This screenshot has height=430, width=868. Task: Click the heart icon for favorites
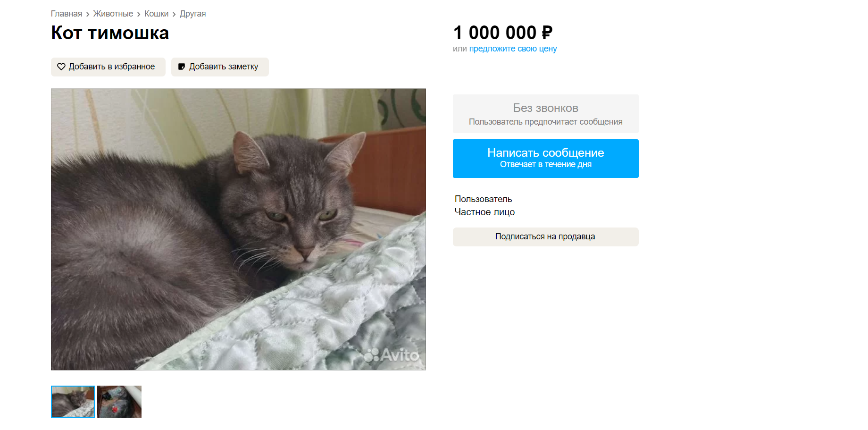click(61, 67)
